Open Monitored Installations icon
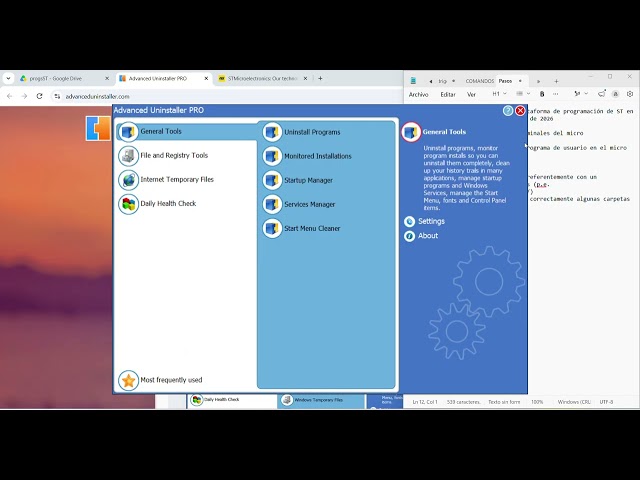640x480 pixels. click(272, 156)
